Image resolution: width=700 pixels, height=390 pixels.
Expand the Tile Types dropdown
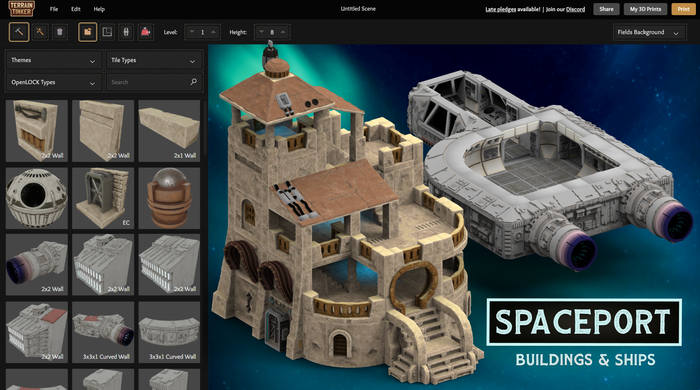click(154, 60)
